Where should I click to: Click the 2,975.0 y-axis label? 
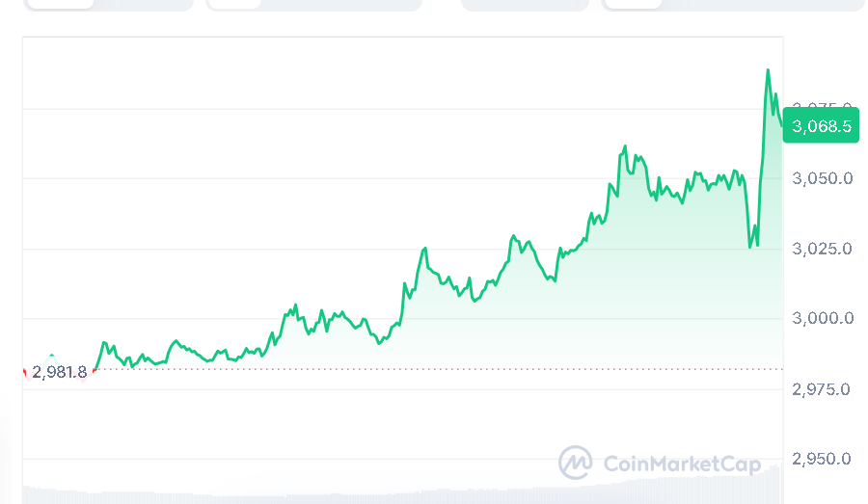point(823,389)
